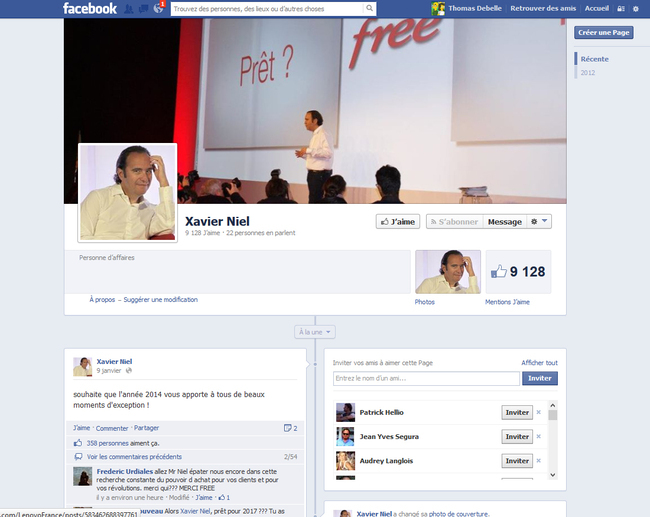The height and width of the screenshot is (517, 650).
Task: Click Afficher tout in invite box
Action: pyautogui.click(x=539, y=363)
